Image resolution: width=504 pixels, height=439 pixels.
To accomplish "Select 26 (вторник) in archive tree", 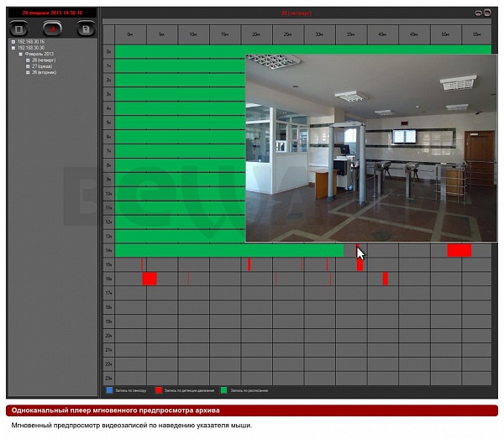I will (45, 72).
